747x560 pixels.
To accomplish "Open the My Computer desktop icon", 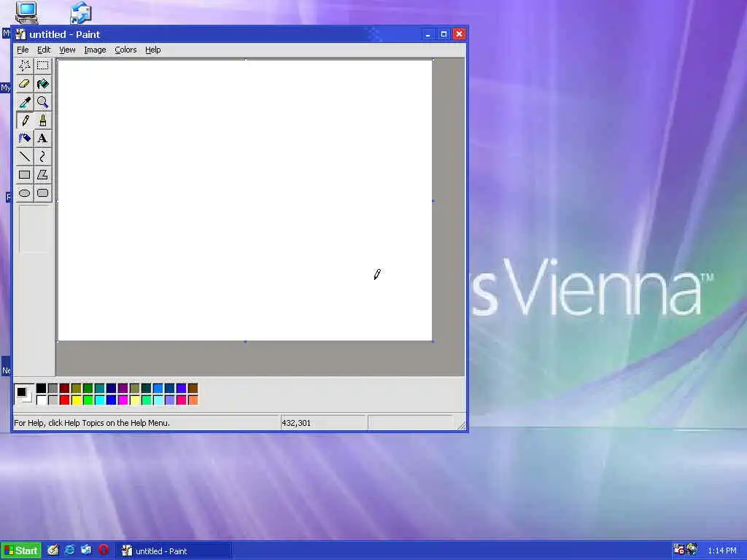I will 26,12.
